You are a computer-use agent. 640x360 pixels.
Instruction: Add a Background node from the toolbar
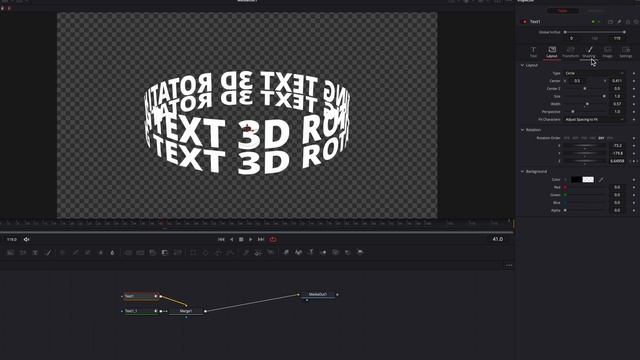(x=11, y=253)
